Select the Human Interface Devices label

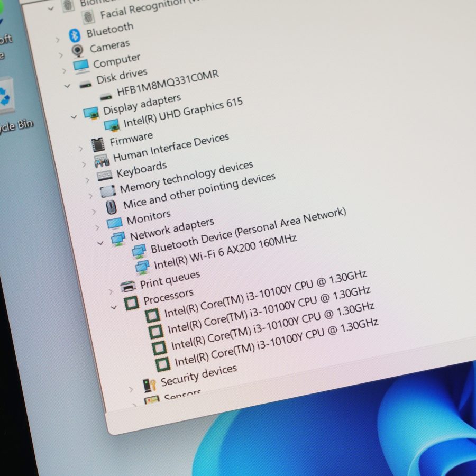tap(171, 148)
